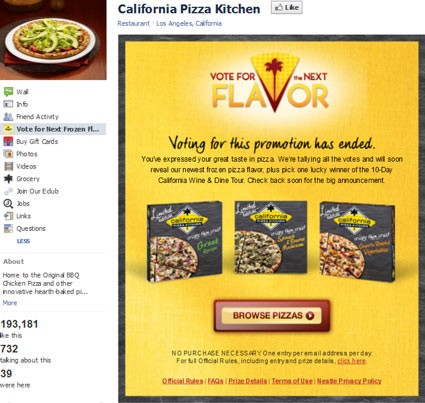
Task: Open the Official Rules link
Action: 183,381
